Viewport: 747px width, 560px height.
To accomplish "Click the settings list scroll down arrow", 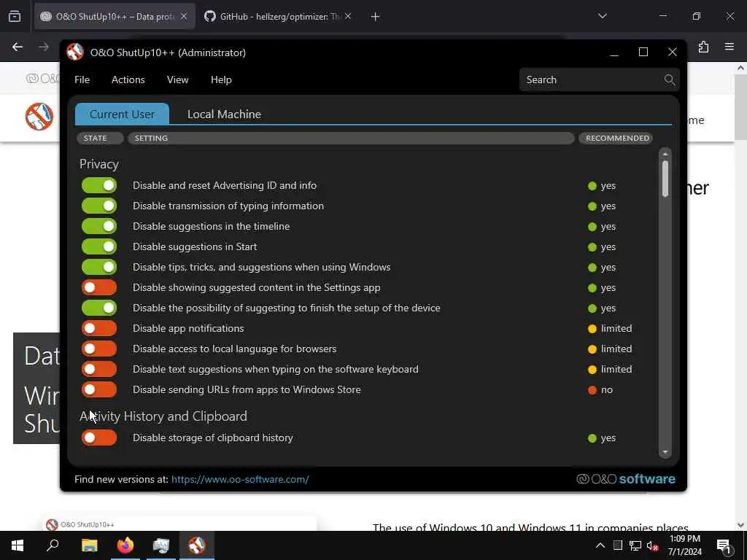I will tap(665, 452).
